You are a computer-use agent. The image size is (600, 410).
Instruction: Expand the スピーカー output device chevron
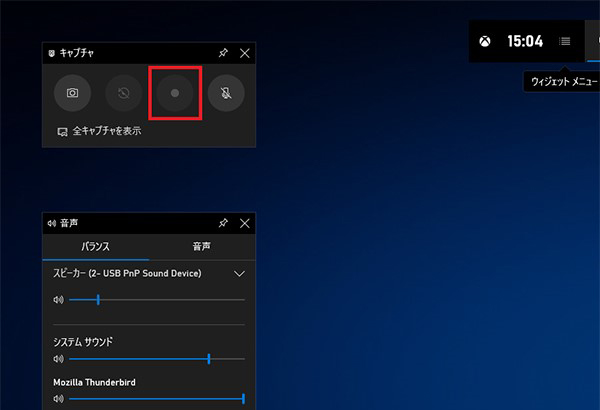click(238, 273)
